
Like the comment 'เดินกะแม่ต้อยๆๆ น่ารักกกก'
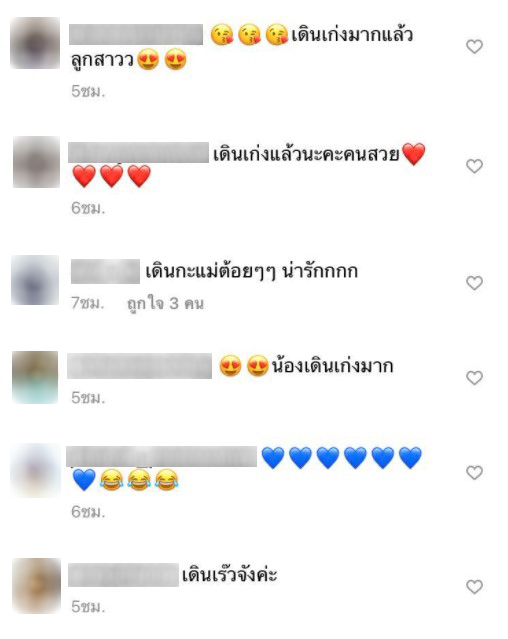[474, 283]
